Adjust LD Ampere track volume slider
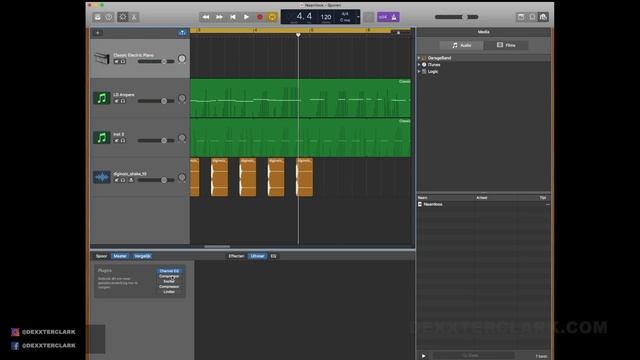Screen dimensions: 640x360 [156, 101]
